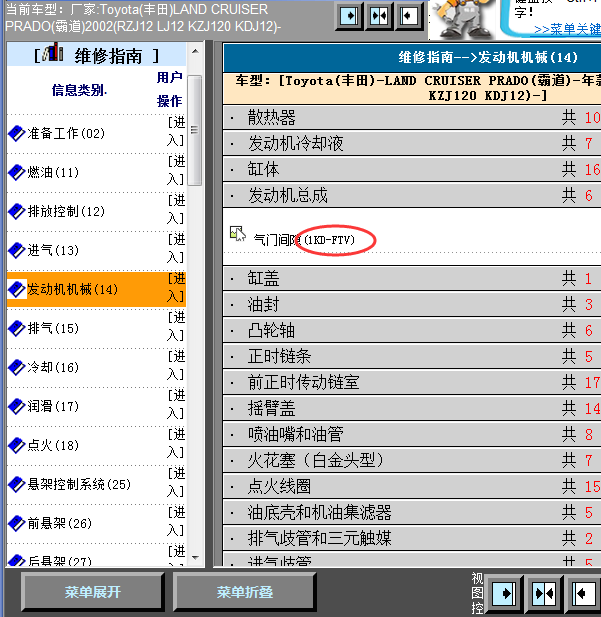The height and width of the screenshot is (617, 601).
Task: Click 进入 for 发动机机械(14)
Action: 176,287
